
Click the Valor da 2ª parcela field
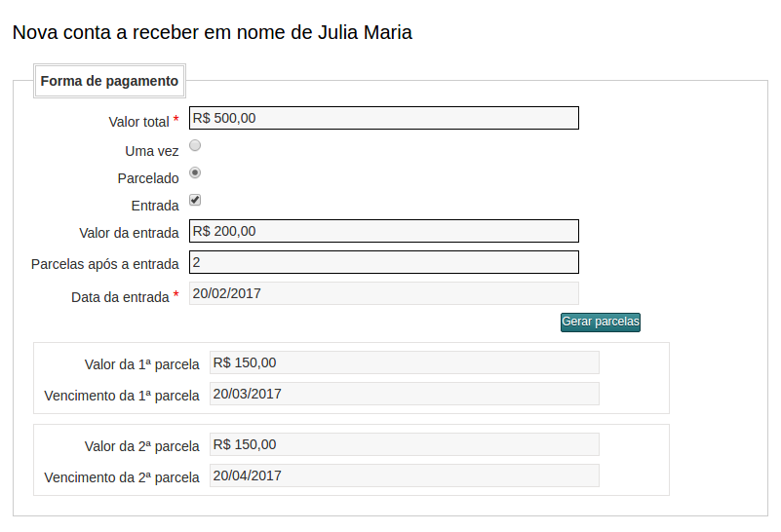(x=404, y=444)
